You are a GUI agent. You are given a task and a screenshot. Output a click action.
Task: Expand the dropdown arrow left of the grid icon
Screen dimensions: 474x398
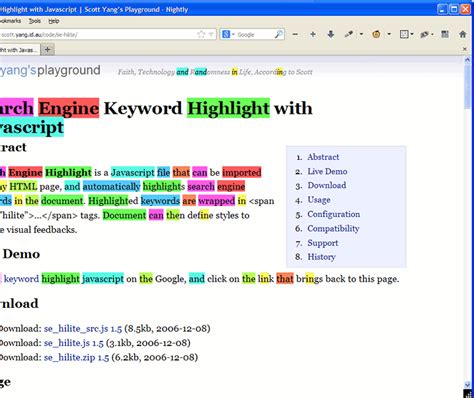(x=433, y=34)
